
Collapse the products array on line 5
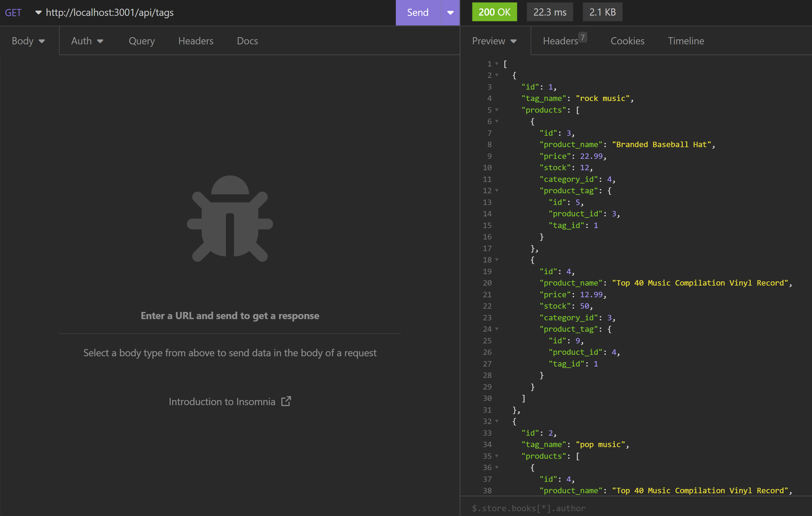pos(496,110)
